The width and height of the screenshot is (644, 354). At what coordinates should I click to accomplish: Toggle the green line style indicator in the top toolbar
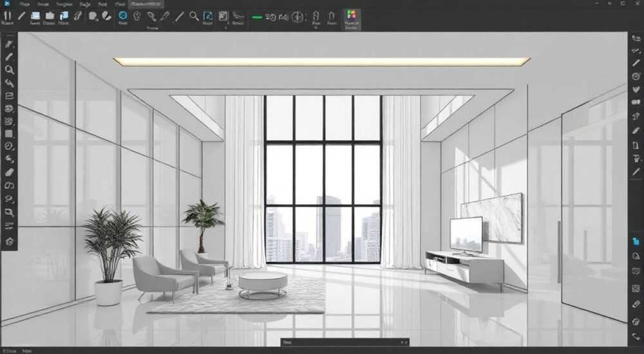coord(257,17)
